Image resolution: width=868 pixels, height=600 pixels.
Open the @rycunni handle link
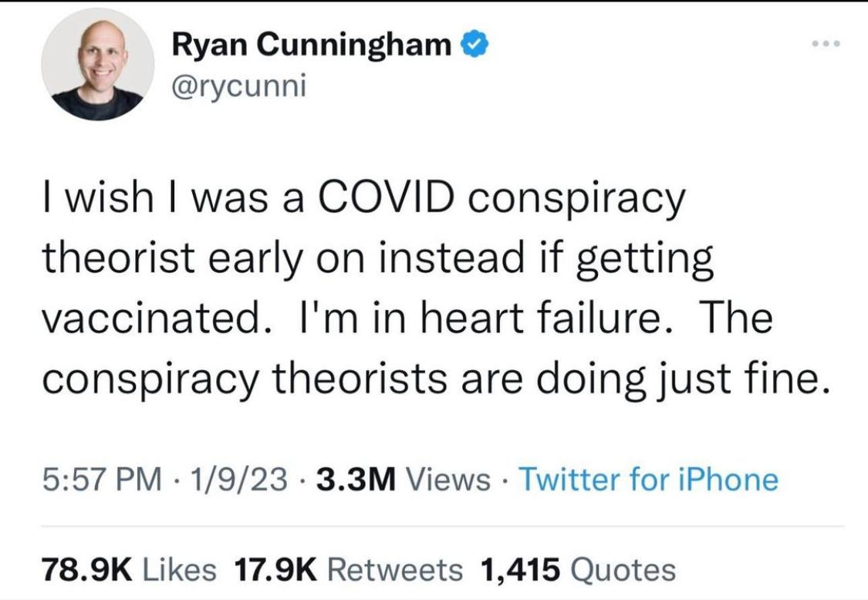pos(238,86)
